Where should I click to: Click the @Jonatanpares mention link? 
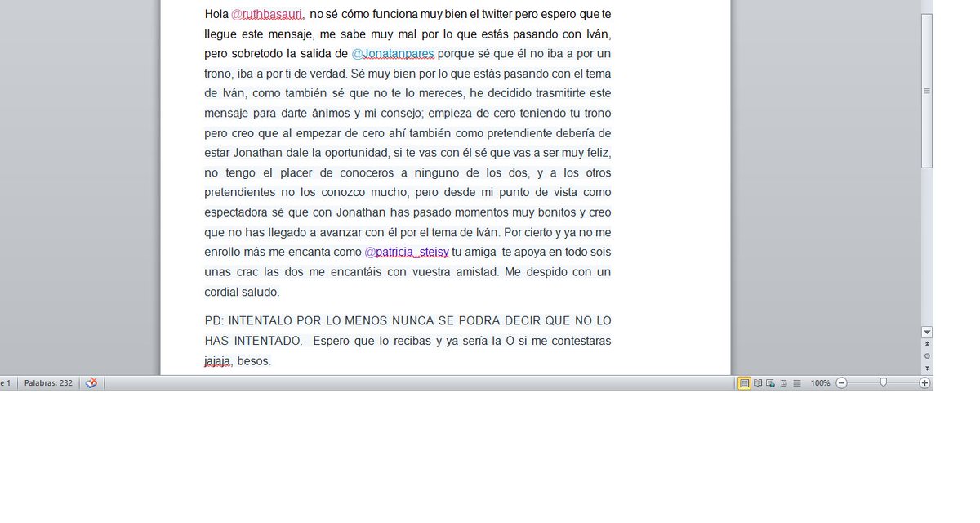click(393, 53)
